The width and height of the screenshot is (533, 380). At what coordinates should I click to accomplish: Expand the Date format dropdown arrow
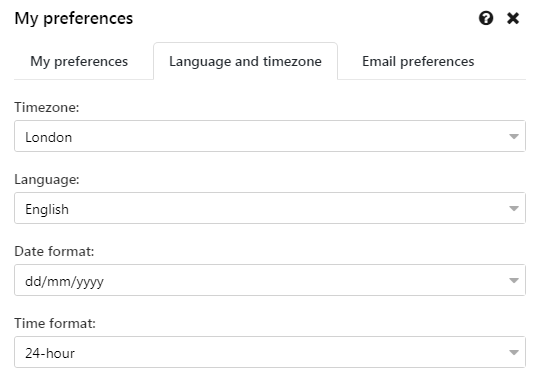(x=514, y=280)
